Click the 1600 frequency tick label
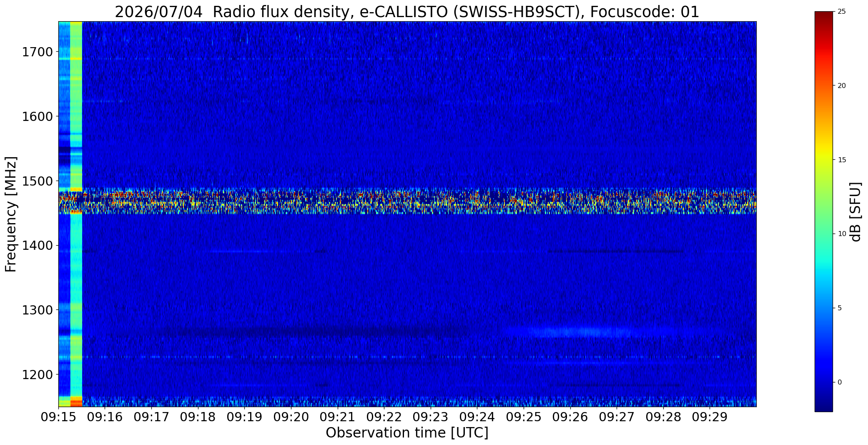The height and width of the screenshot is (445, 868). (x=37, y=116)
